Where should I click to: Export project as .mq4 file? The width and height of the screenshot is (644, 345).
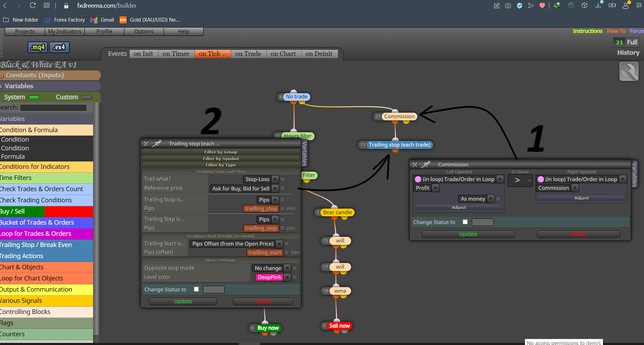[x=38, y=47]
